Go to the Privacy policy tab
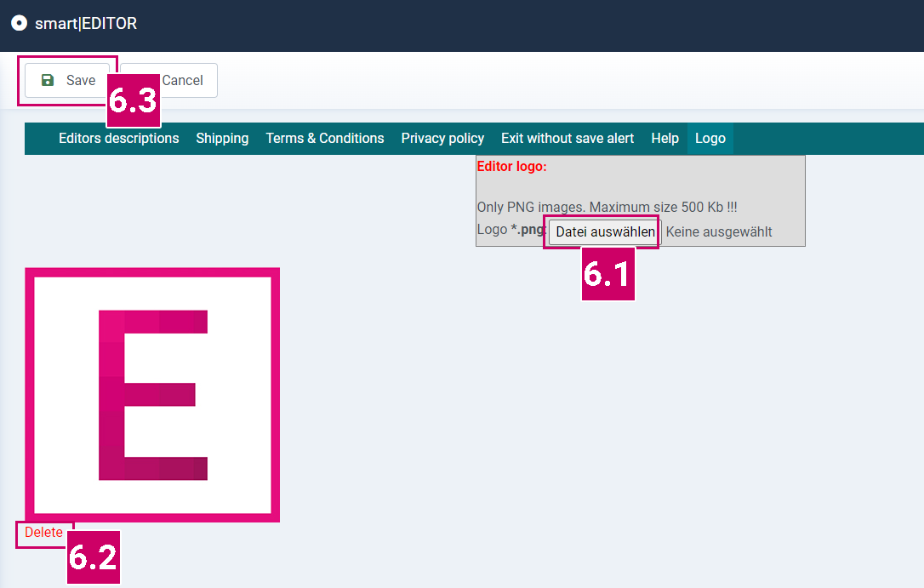The image size is (924, 588). [442, 139]
